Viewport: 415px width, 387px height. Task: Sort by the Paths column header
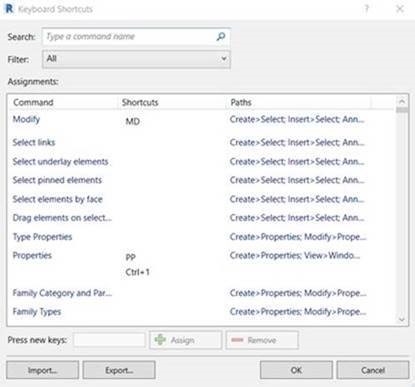[241, 102]
